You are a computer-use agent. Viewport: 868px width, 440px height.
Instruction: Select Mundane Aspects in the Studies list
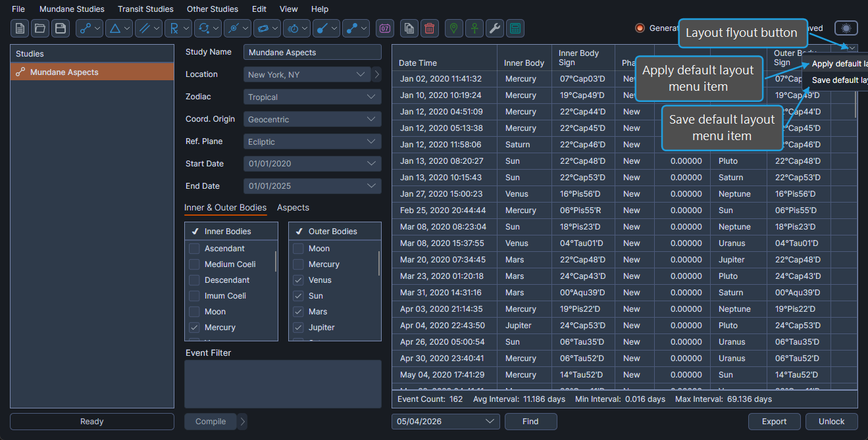[x=92, y=72]
